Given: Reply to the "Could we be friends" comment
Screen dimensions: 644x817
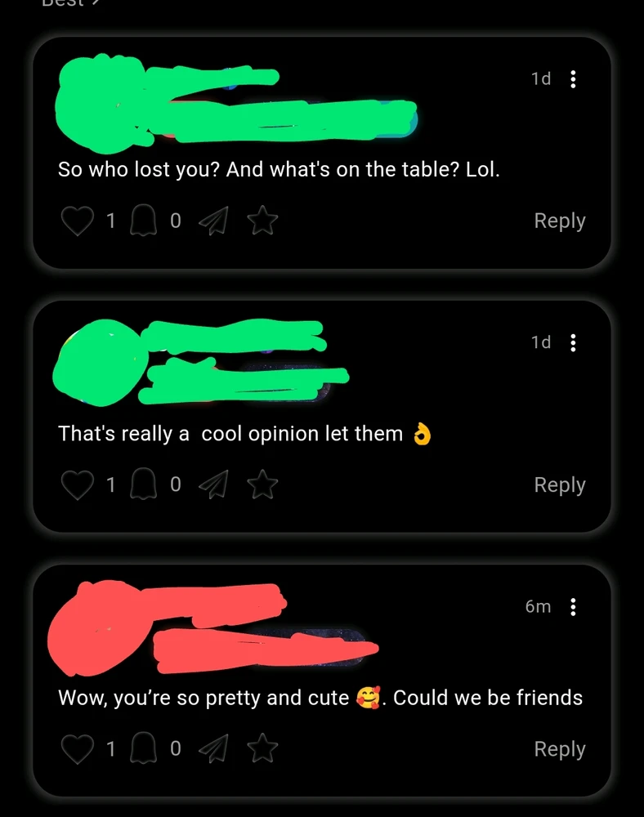Looking at the screenshot, I should pyautogui.click(x=560, y=748).
